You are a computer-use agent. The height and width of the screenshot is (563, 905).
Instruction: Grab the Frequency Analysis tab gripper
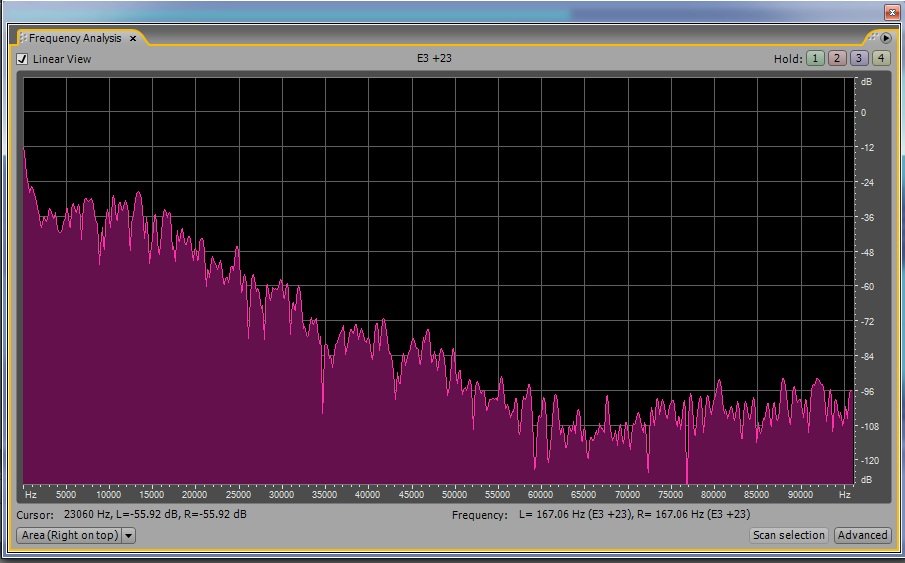(x=23, y=38)
